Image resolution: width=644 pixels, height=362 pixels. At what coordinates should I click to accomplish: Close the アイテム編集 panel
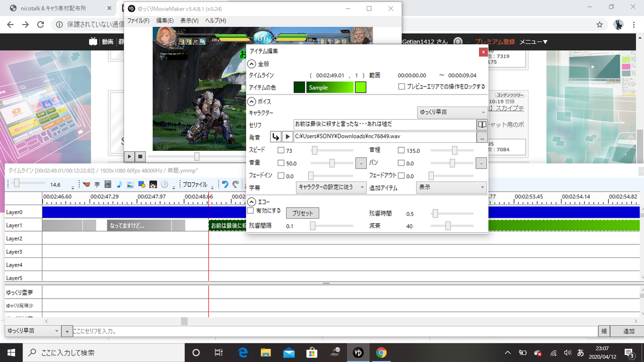tap(483, 51)
